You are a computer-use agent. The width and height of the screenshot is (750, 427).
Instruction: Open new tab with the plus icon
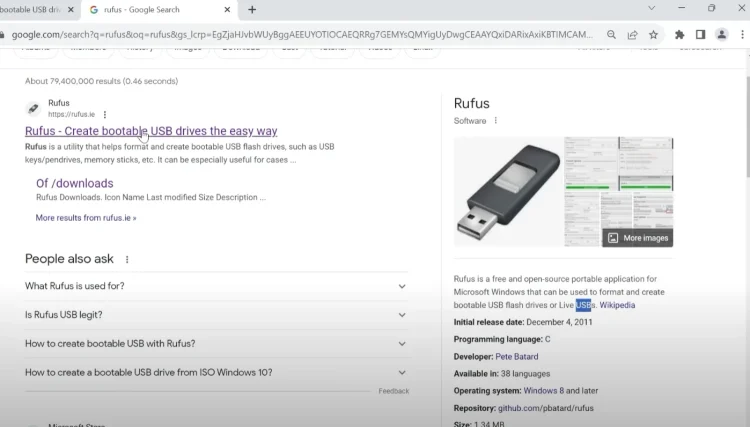point(252,10)
